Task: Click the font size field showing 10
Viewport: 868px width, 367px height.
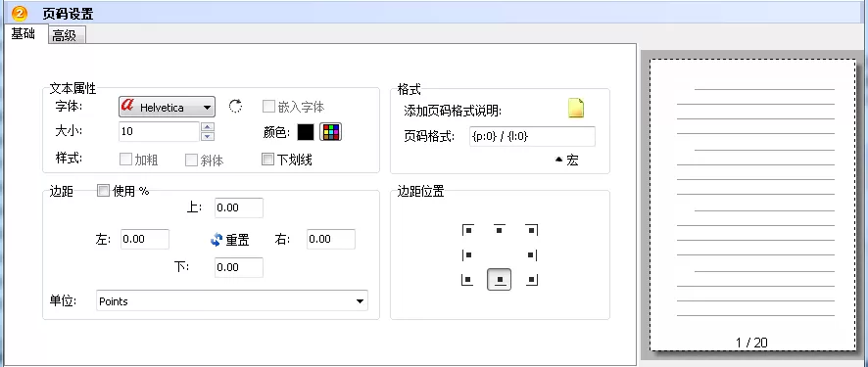Action: click(x=159, y=131)
